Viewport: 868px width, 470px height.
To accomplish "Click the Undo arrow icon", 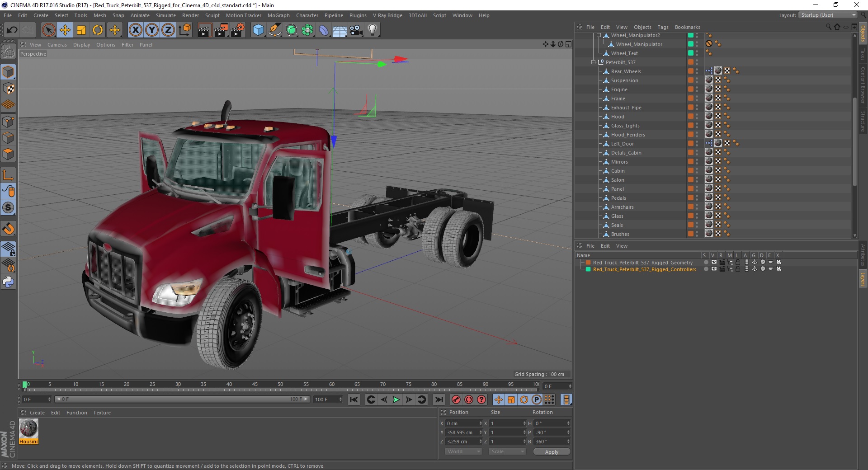I will coord(12,30).
